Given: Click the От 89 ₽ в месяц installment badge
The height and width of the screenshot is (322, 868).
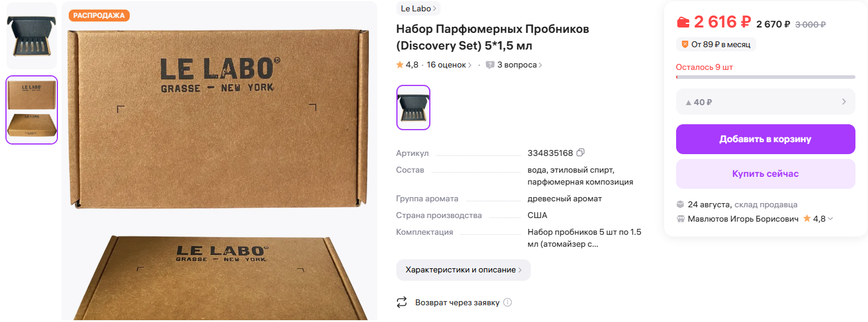Looking at the screenshot, I should pos(716,44).
